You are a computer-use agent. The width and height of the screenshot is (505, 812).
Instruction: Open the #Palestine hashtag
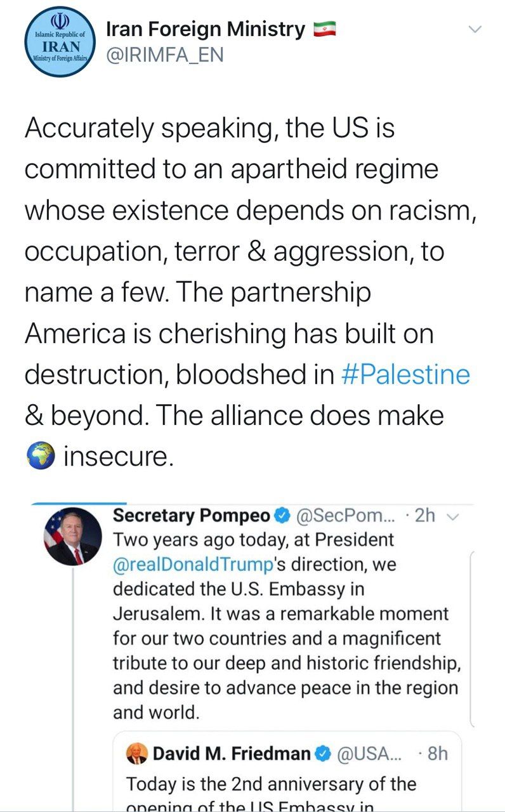[x=405, y=375]
